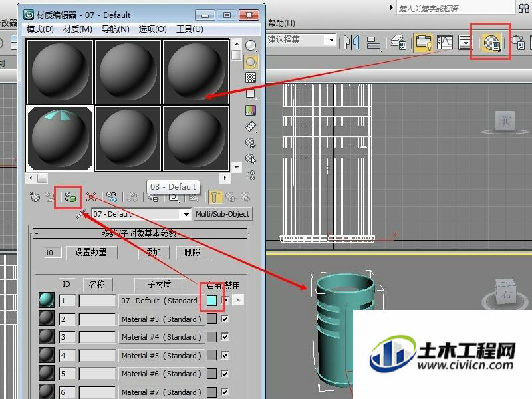The image size is (532, 399).
Task: Toggle enable checkbox for sub-material ID 1
Action: click(225, 301)
